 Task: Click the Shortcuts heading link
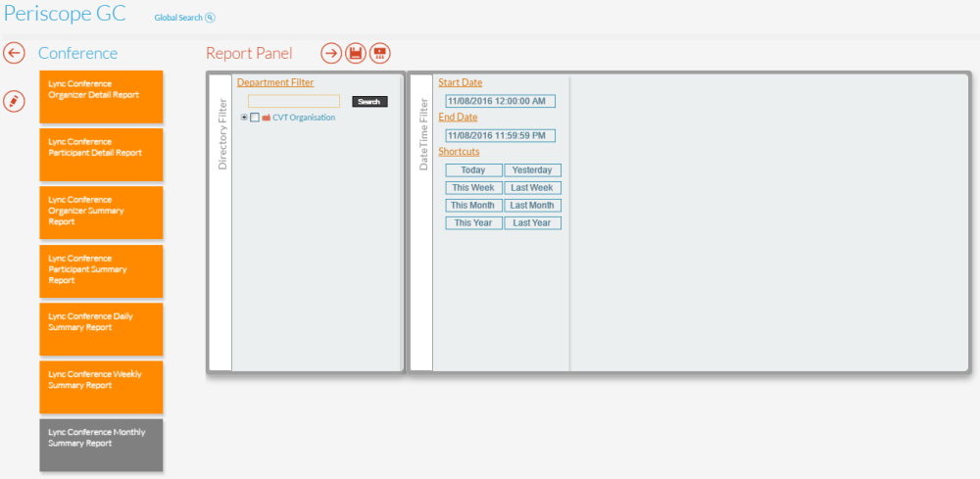click(x=459, y=151)
